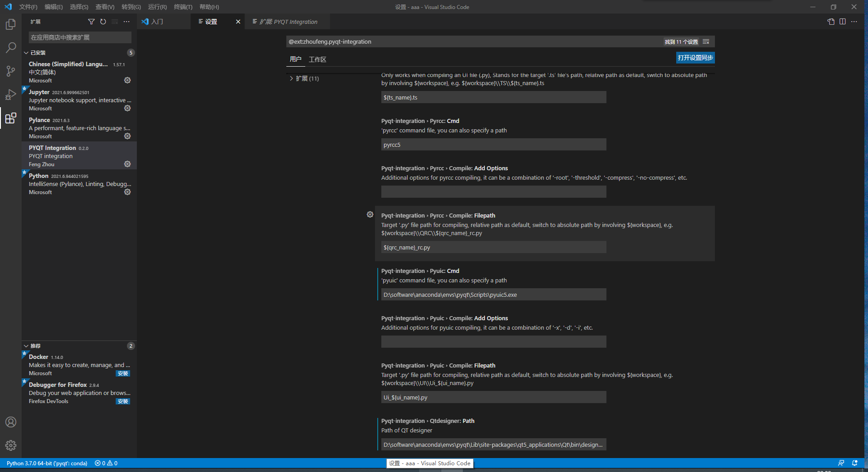Close the 设置 editor tab
Screen dimensions: 868x472
click(238, 22)
